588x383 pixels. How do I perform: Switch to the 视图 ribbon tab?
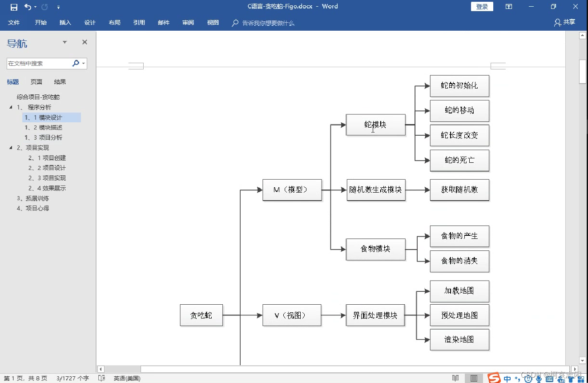coord(213,23)
